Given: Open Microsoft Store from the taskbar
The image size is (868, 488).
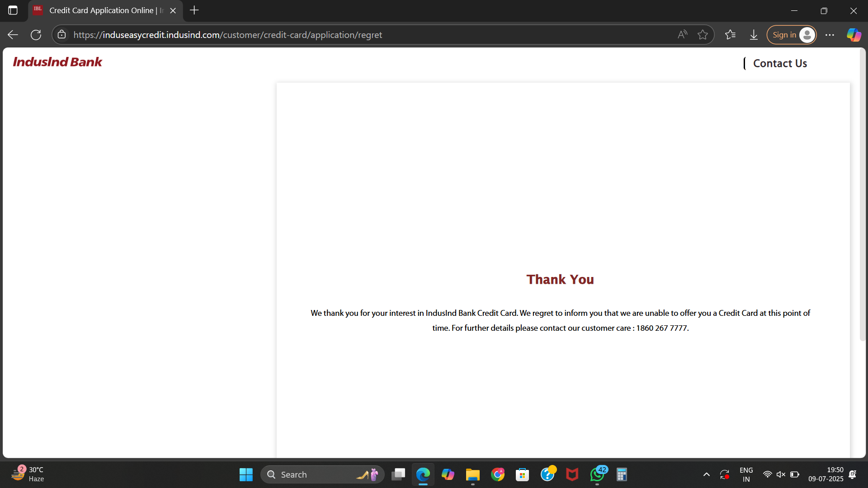Looking at the screenshot, I should coord(523,474).
